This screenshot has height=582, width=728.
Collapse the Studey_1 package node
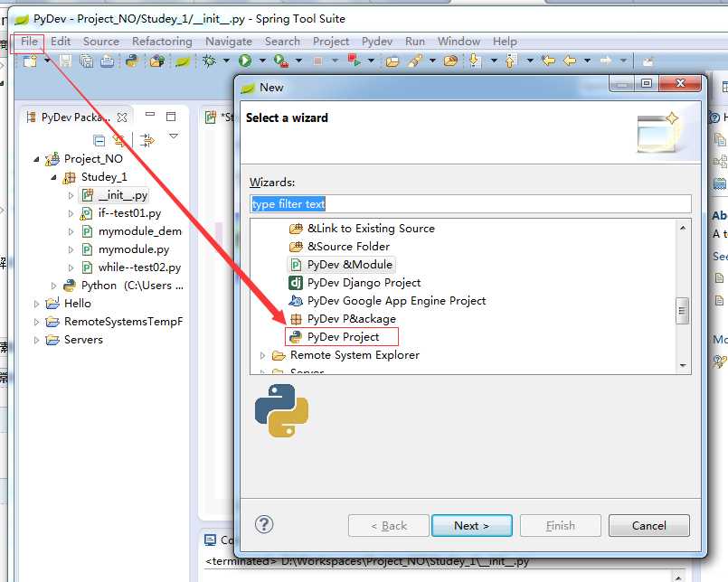[54, 177]
